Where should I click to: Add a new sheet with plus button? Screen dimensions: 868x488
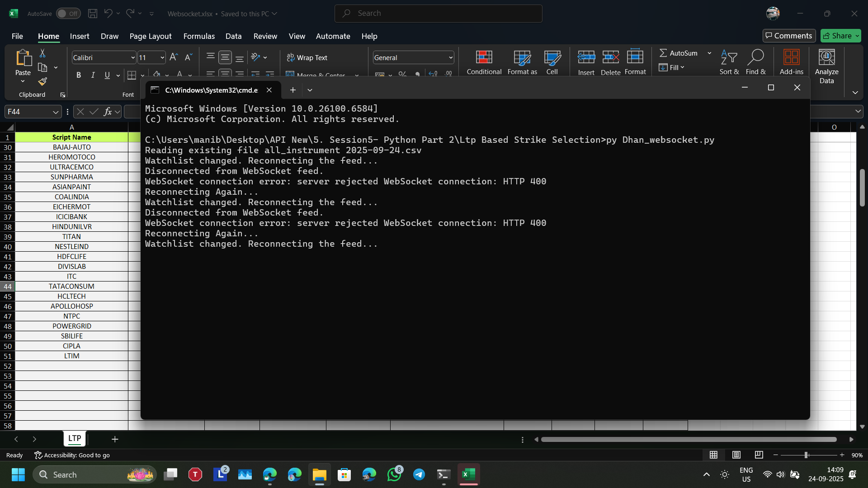115,439
